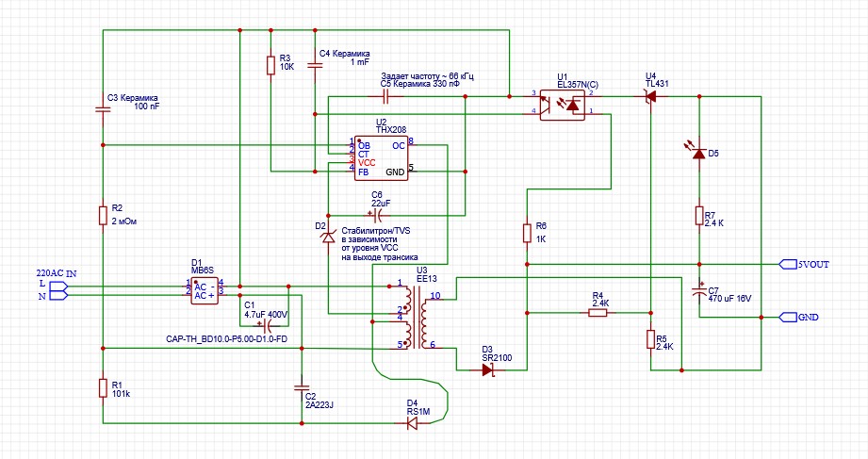Click the OC pin label on U2
Image resolution: width=868 pixels, height=459 pixels.
tap(398, 146)
